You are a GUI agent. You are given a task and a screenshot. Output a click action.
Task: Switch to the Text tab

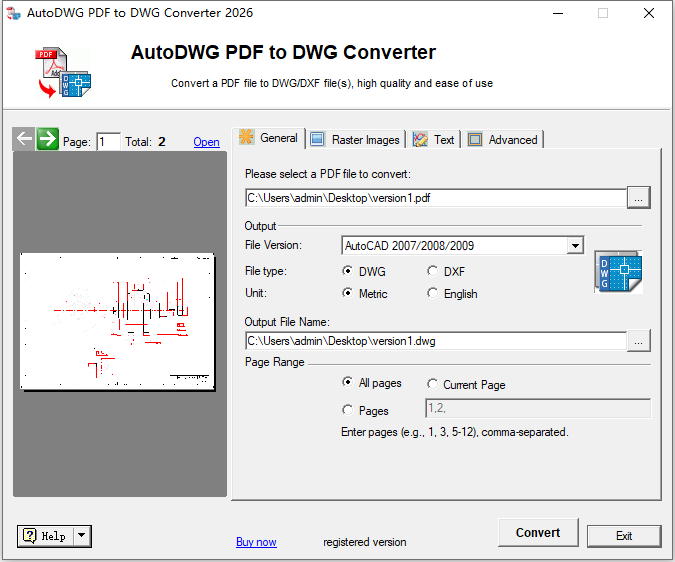coord(434,140)
